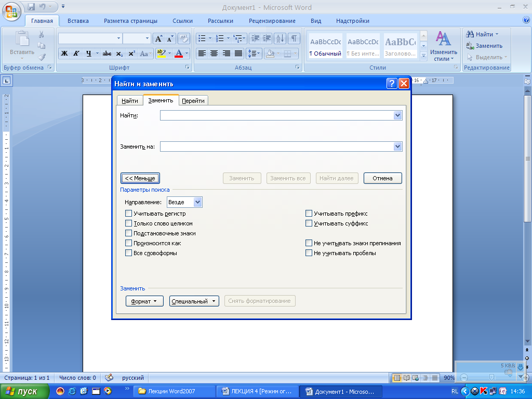Click Заменить in Редактирование ribbon group
This screenshot has height=399, width=532.
[x=485, y=46]
